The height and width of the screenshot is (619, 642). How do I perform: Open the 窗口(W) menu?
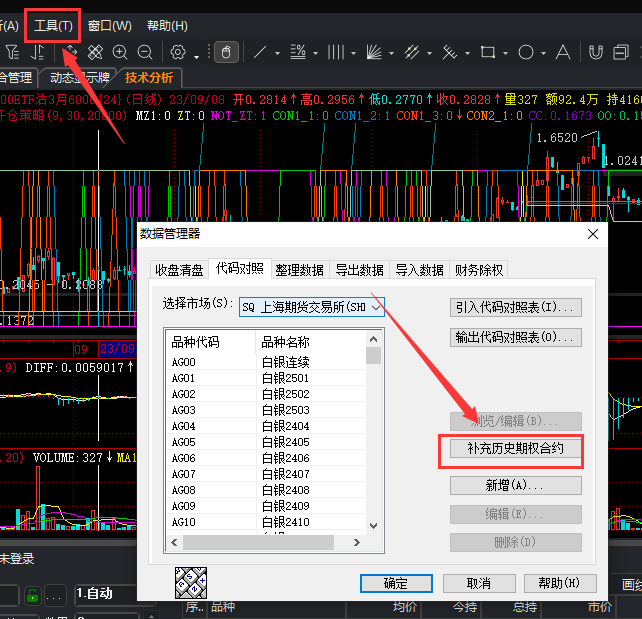tap(109, 26)
